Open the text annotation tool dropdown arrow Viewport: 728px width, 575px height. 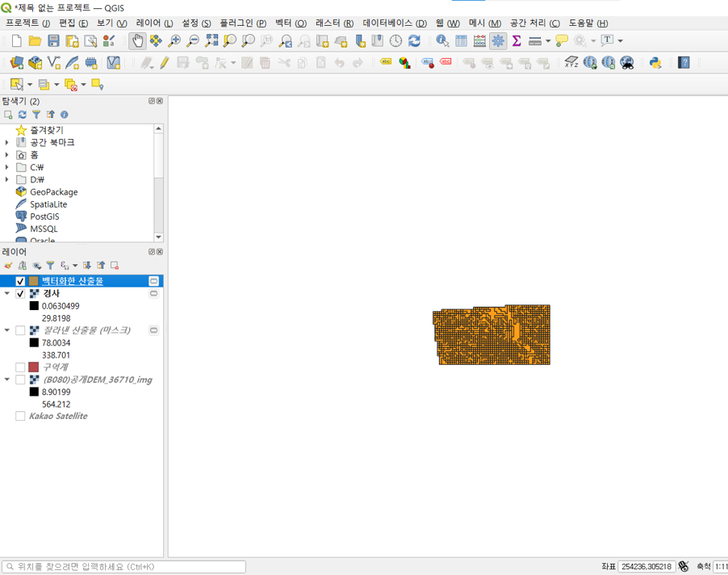tap(621, 41)
